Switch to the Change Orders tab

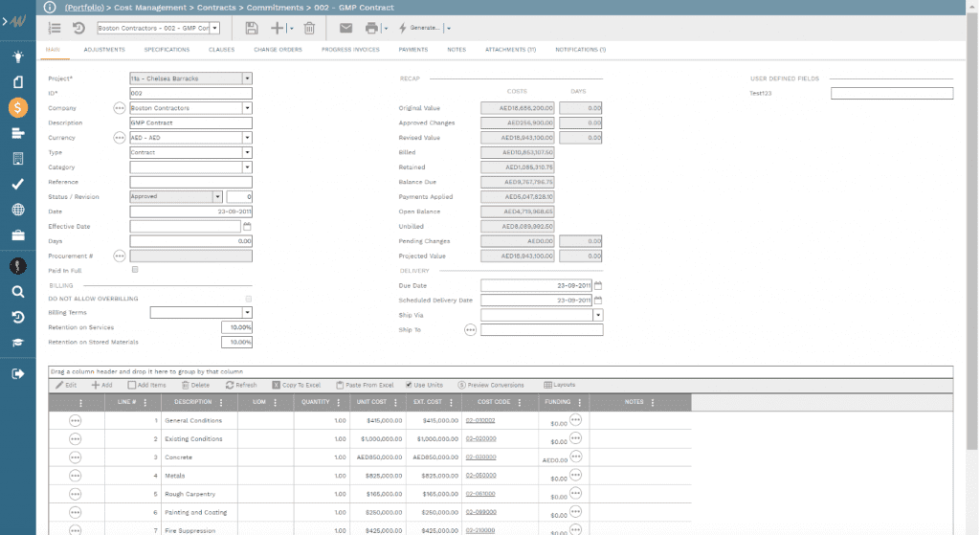[x=278, y=50]
